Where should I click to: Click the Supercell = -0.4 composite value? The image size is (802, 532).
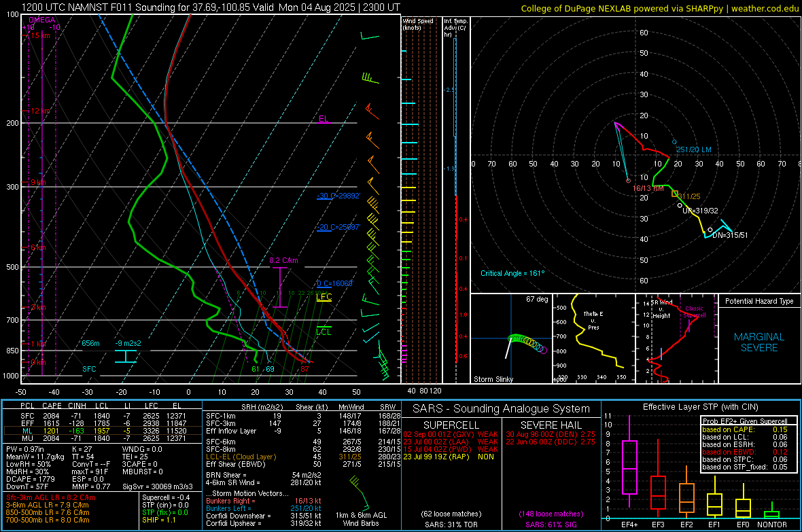pos(166,497)
